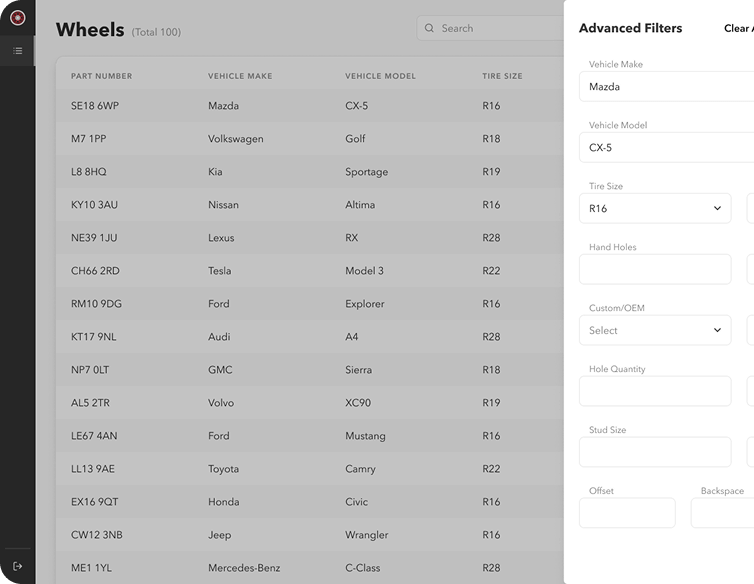This screenshot has height=584, width=754.
Task: Click Toyota in the make column
Action: [223, 469]
